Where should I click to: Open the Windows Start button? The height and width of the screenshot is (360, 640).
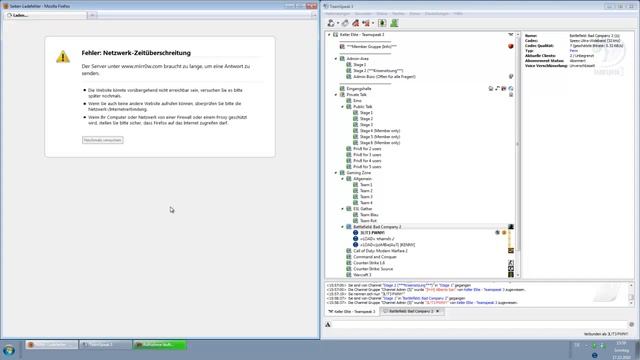click(x=9, y=350)
